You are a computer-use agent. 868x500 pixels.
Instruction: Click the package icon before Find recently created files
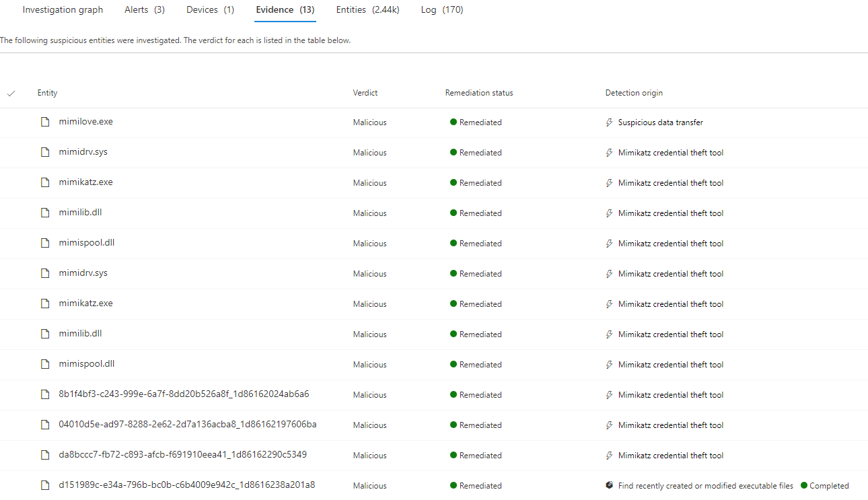coord(610,485)
